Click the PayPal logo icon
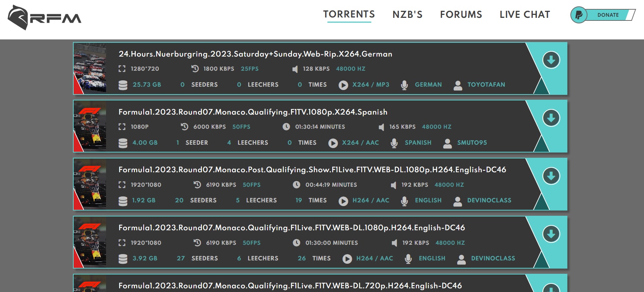Viewport: 644px width, 292px height. (x=579, y=15)
